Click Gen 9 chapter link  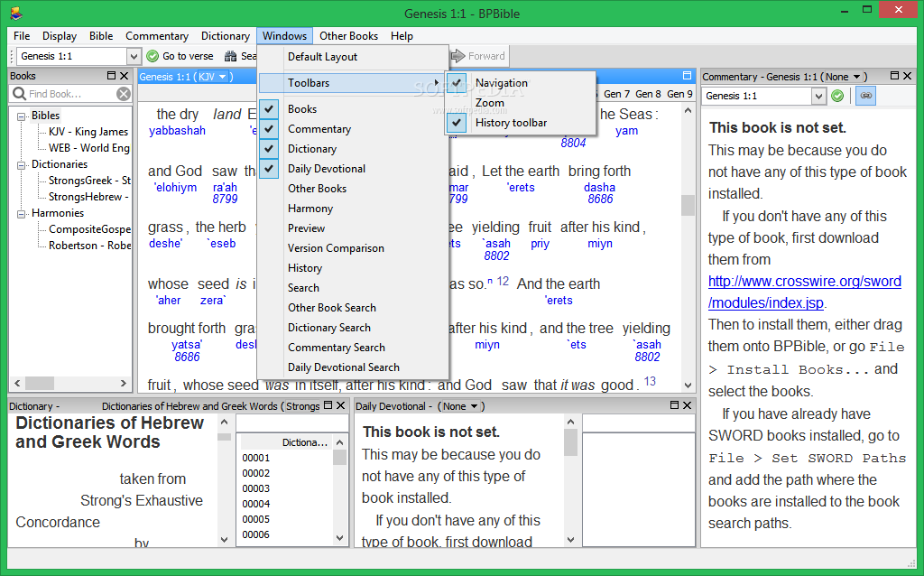pos(679,94)
